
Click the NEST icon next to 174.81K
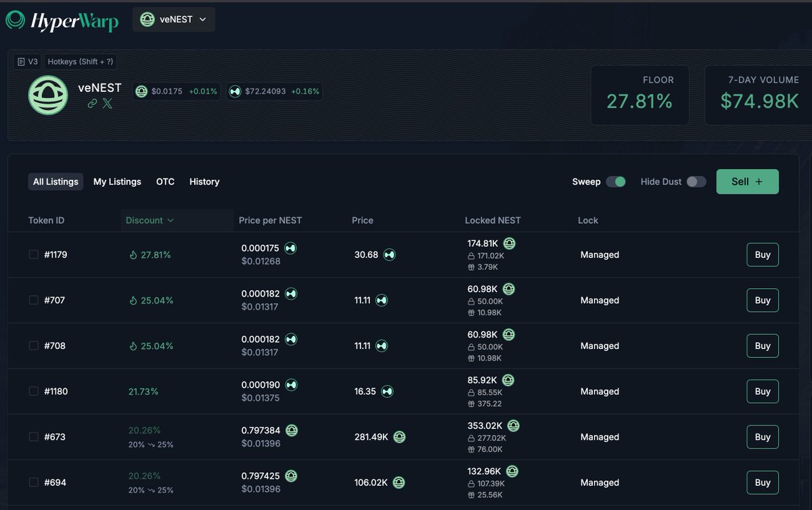coord(509,243)
